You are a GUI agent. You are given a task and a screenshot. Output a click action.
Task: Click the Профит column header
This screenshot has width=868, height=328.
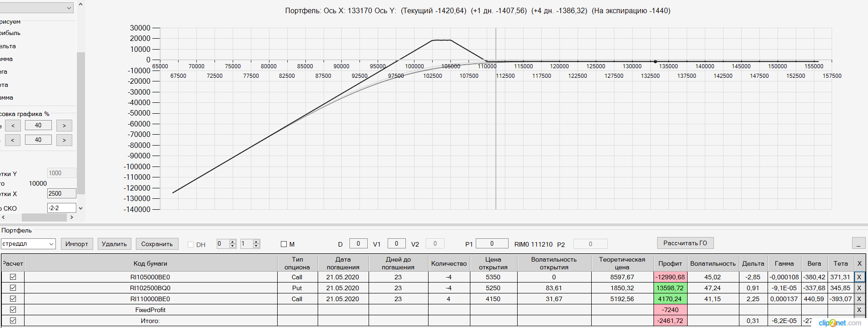point(670,263)
